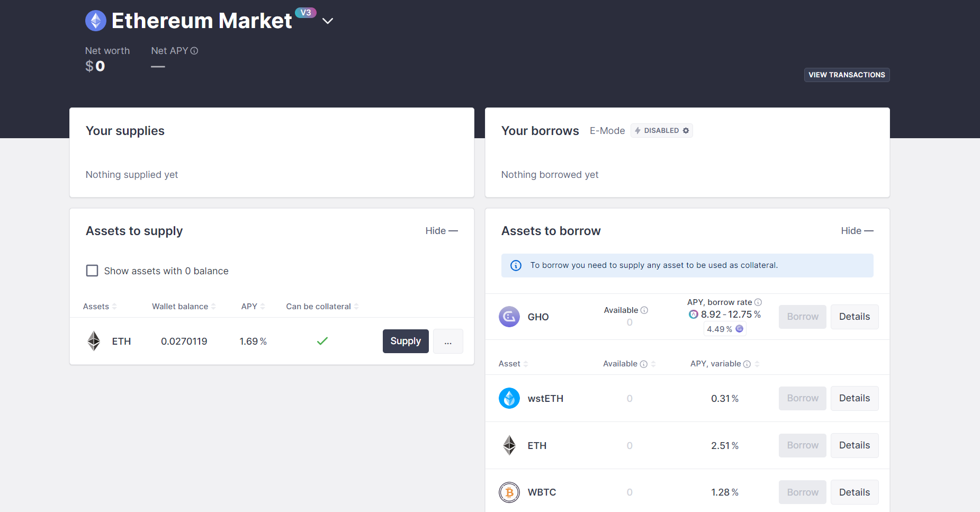
Task: Click the info icon in collateral notice banner
Action: click(x=516, y=265)
